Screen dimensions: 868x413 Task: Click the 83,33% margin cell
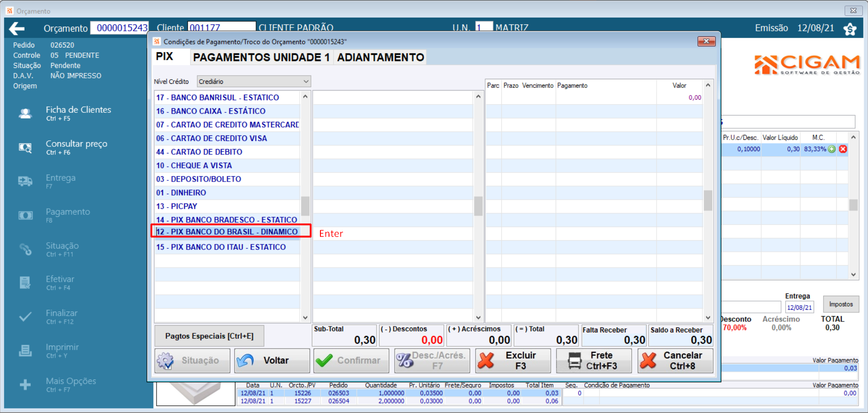pos(815,149)
